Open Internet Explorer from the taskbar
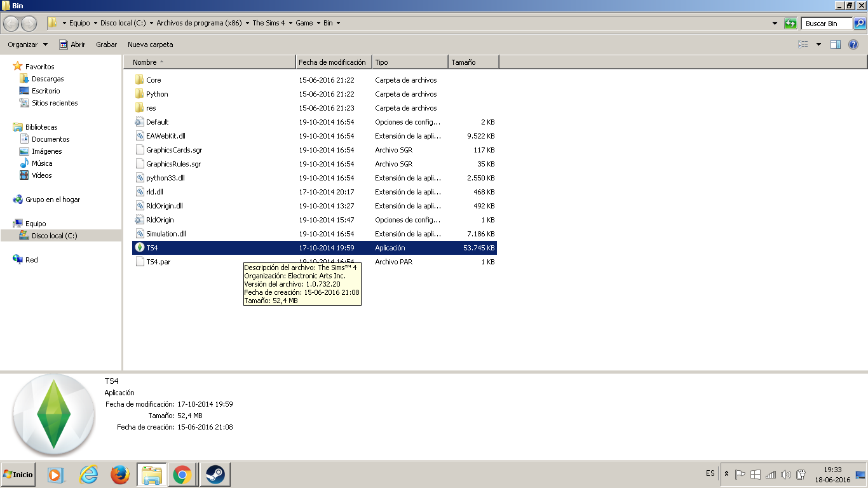Viewport: 868px width, 488px height. click(x=89, y=475)
